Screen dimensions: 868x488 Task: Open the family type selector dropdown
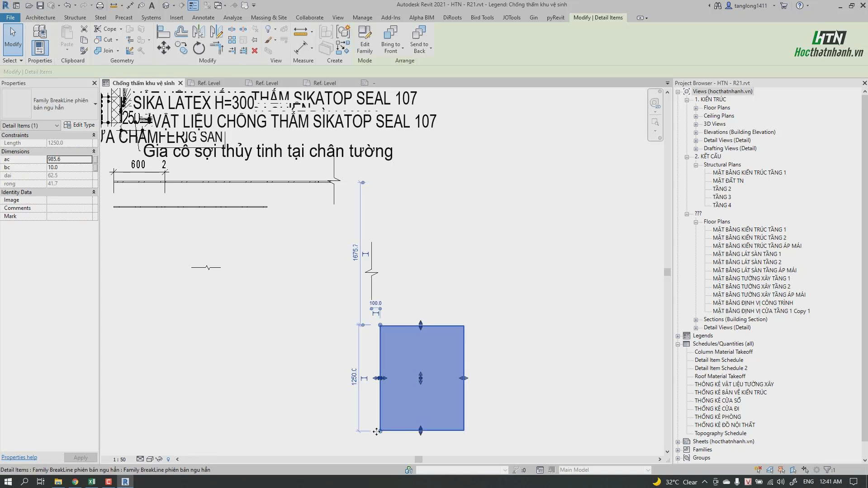pos(95,104)
